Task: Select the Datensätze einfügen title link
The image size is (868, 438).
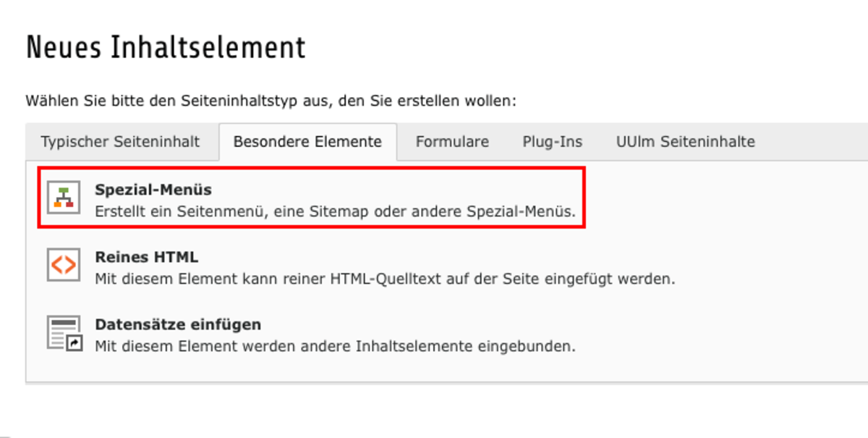Action: tap(178, 324)
